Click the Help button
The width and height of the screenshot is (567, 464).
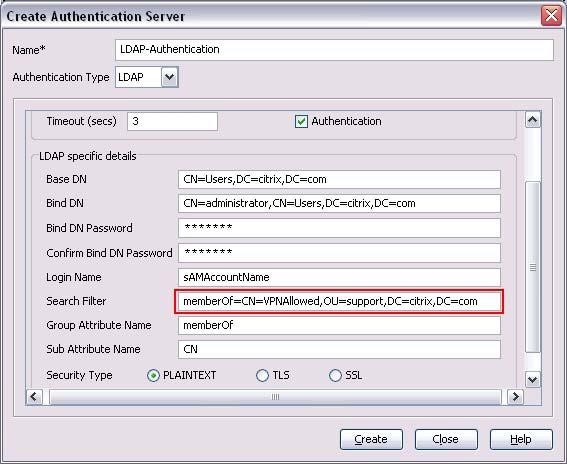pyautogui.click(x=521, y=439)
